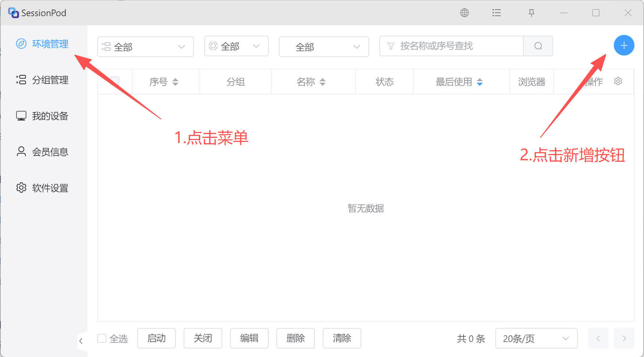Go to previous page arrow
Viewport: 644px width, 357px height.
point(598,338)
